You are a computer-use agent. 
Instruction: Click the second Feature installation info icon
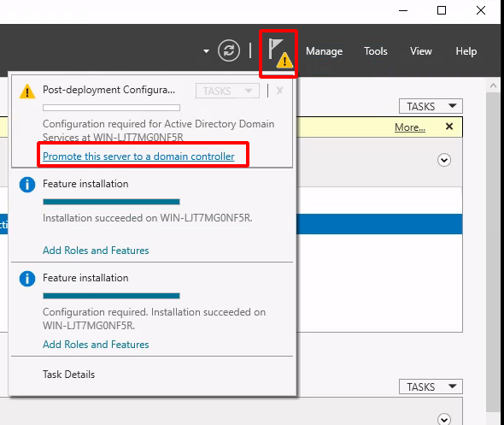click(x=27, y=279)
